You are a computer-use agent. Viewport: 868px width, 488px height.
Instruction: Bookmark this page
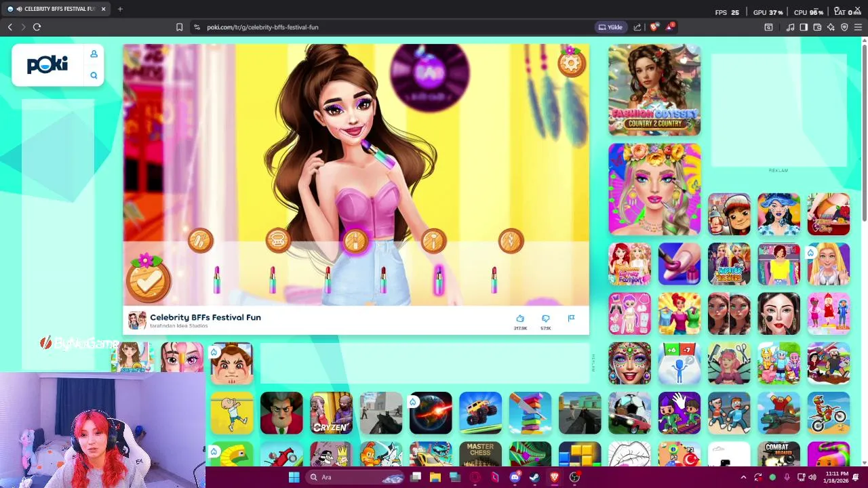coord(179,27)
